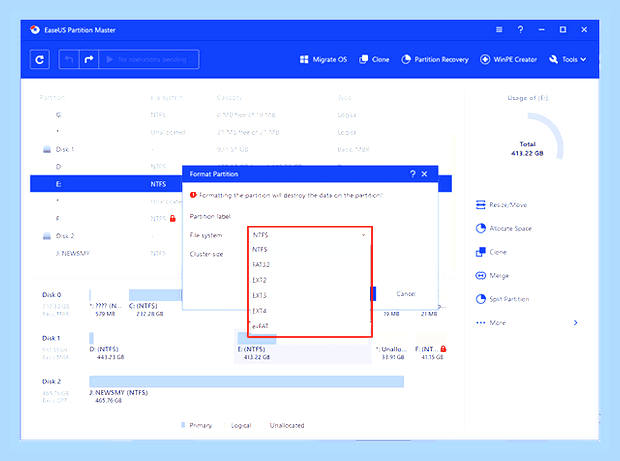620x461 pixels.
Task: Select C: (NTFS) block in Disk 0 map
Action: point(154,303)
